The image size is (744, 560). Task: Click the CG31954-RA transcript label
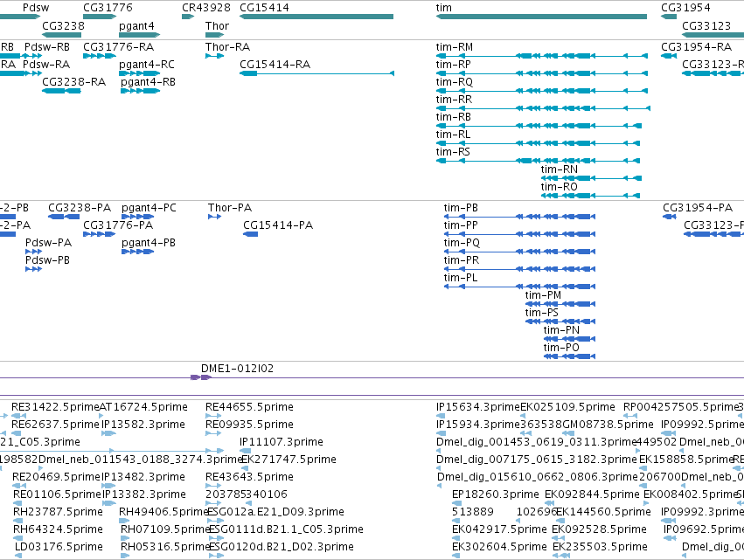(x=696, y=47)
